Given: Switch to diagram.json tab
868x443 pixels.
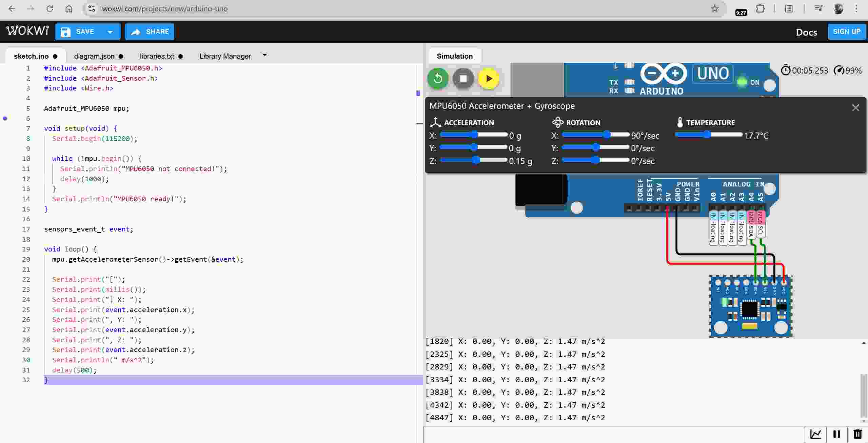Looking at the screenshot, I should click(x=94, y=56).
